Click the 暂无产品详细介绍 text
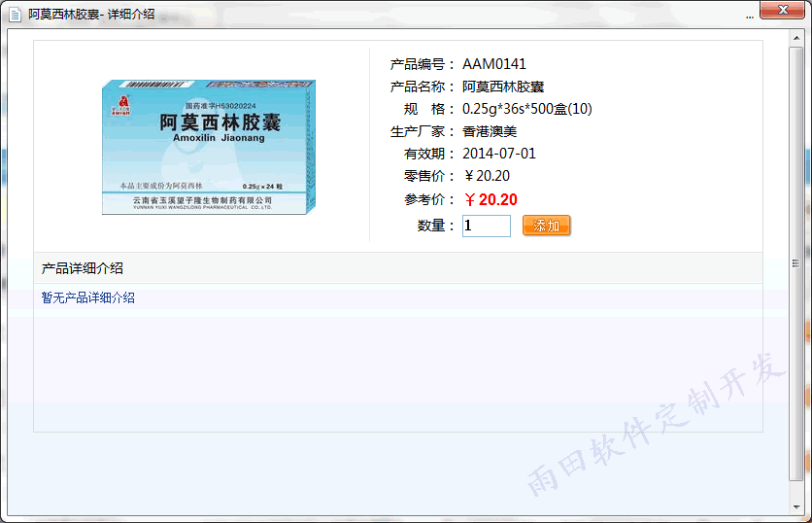Screen dimensions: 812x523 click(88, 297)
